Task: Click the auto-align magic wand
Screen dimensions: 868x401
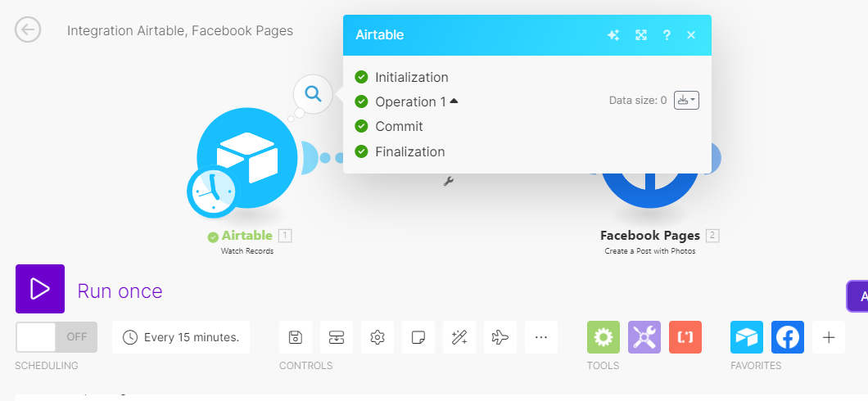Action: pos(459,337)
